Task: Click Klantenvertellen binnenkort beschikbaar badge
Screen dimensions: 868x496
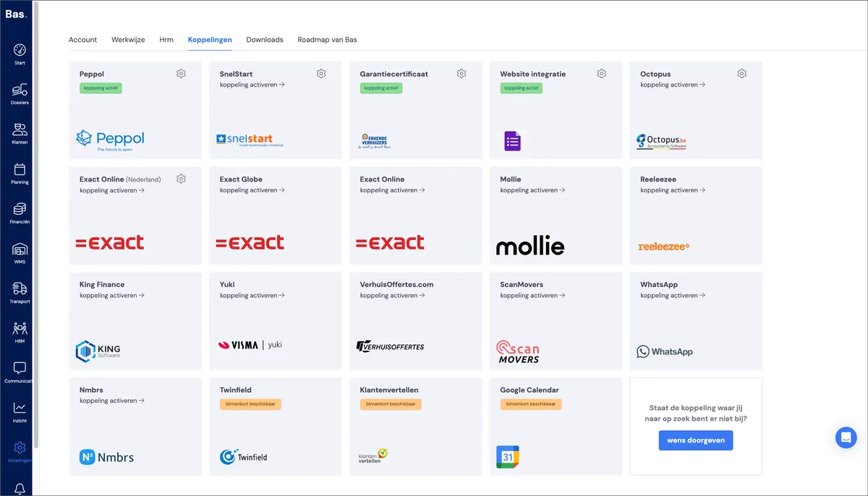Action: coord(391,404)
